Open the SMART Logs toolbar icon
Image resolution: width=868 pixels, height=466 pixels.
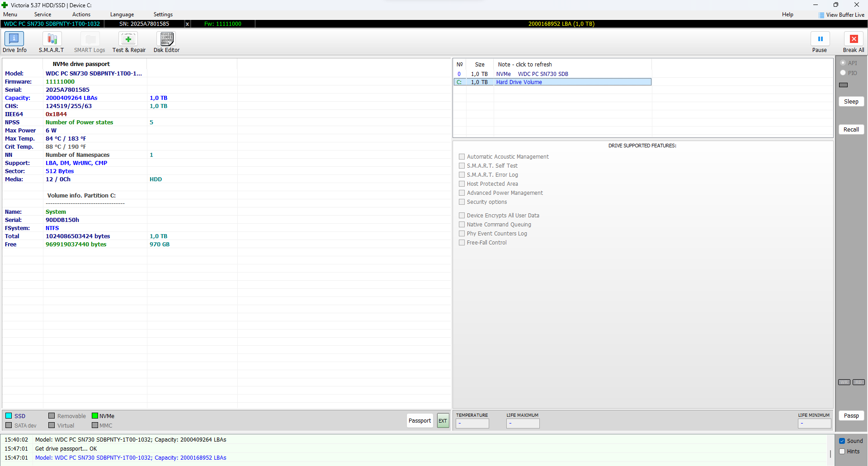pos(90,39)
